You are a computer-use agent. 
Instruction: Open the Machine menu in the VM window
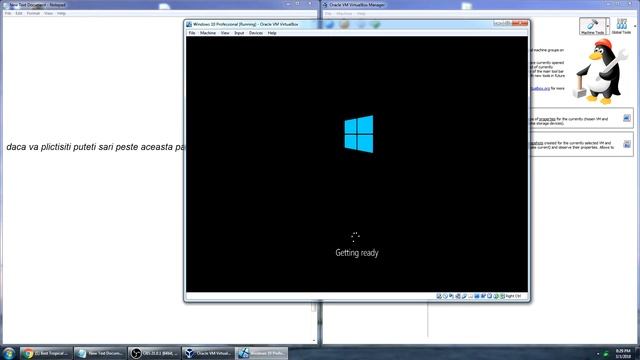pyautogui.click(x=208, y=33)
